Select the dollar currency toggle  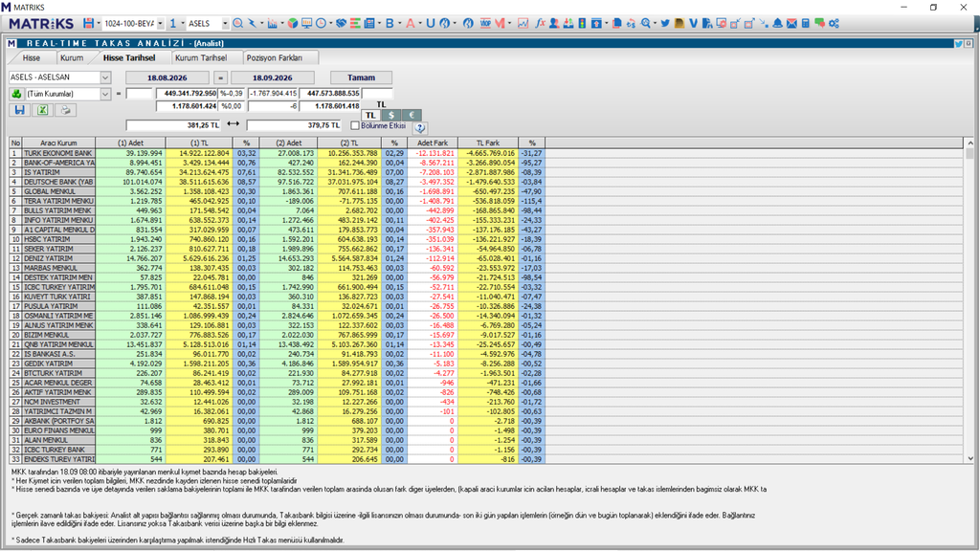click(391, 115)
